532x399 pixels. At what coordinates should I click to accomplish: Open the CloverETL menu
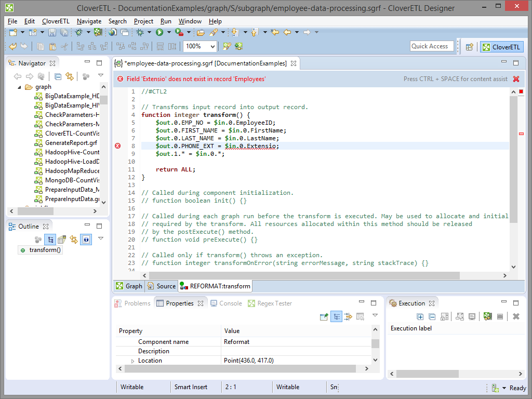click(x=56, y=21)
